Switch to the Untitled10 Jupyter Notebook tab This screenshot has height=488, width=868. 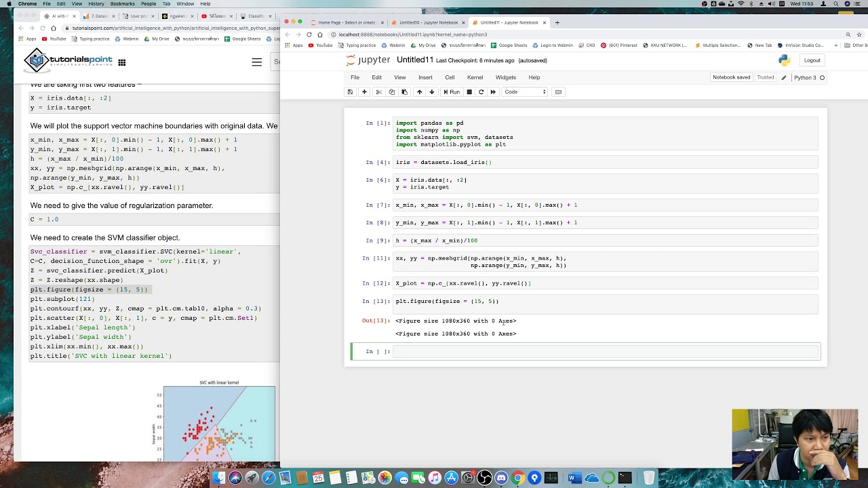click(x=429, y=22)
